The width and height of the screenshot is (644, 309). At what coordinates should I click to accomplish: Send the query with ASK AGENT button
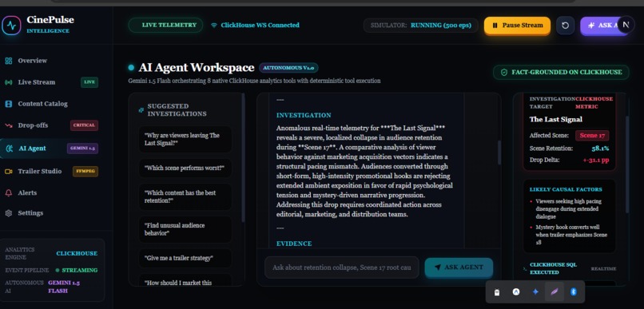pos(459,267)
